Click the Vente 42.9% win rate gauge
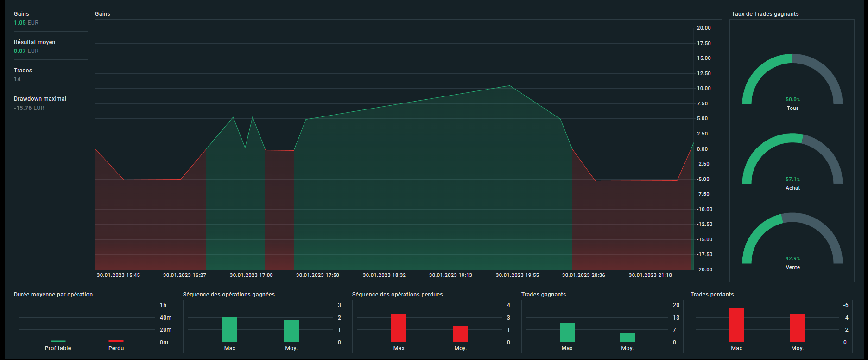Image resolution: width=868 pixels, height=360 pixels. [792, 238]
